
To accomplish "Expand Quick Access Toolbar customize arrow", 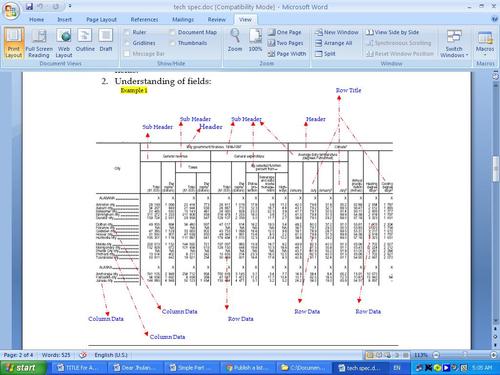I will coord(70,6).
